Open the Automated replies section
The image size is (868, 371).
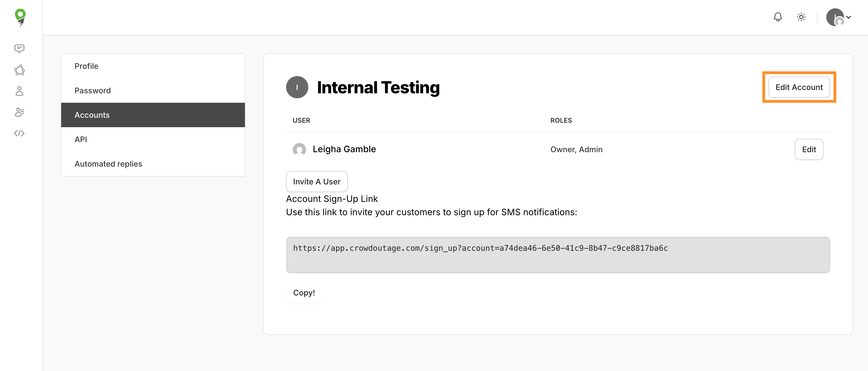point(108,164)
